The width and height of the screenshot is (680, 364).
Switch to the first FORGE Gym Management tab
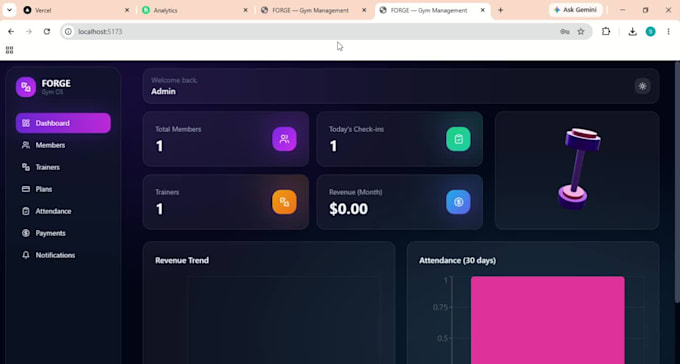[314, 10]
